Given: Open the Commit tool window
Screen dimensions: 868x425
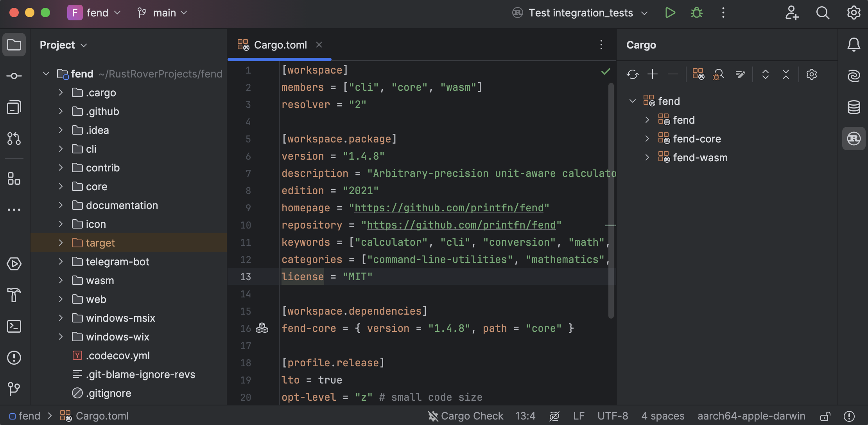Looking at the screenshot, I should tap(14, 76).
